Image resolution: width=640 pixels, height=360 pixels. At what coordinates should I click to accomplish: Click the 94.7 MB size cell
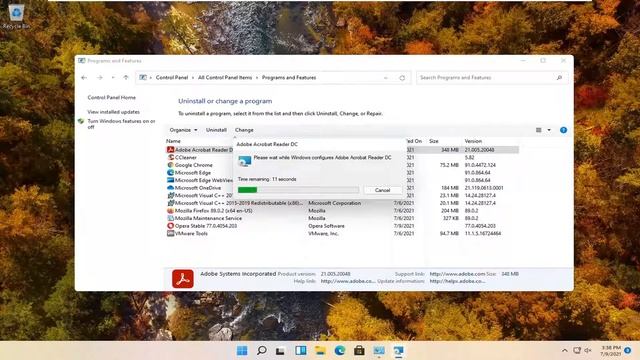coord(449,233)
